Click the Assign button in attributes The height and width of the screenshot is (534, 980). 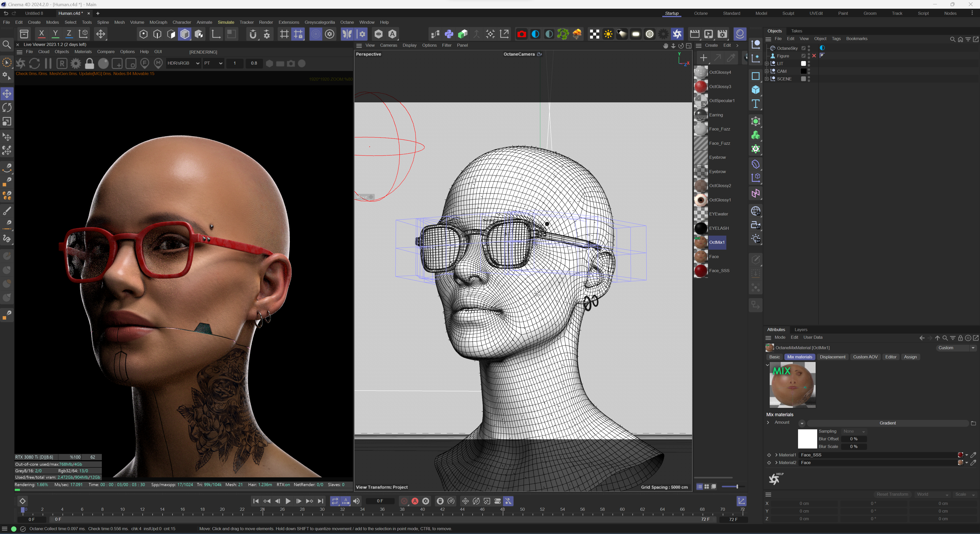pyautogui.click(x=910, y=357)
